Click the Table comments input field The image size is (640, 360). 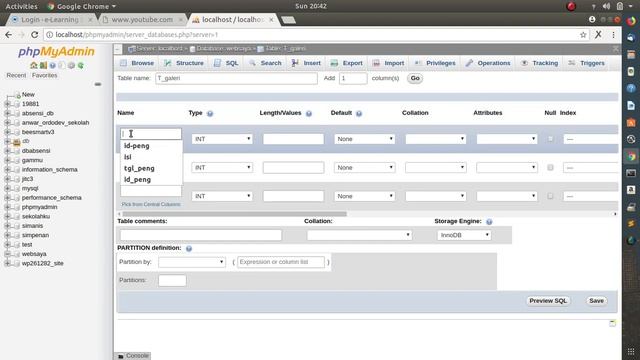point(201,235)
